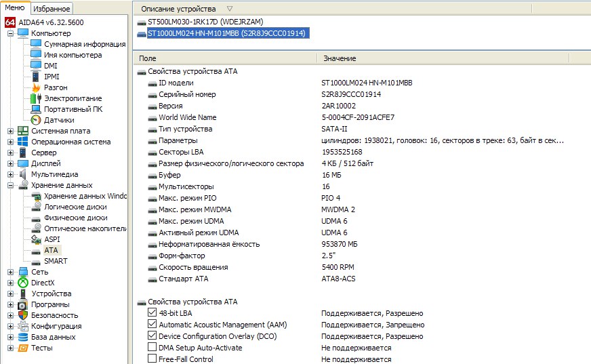Open Логические диски page

point(75,207)
